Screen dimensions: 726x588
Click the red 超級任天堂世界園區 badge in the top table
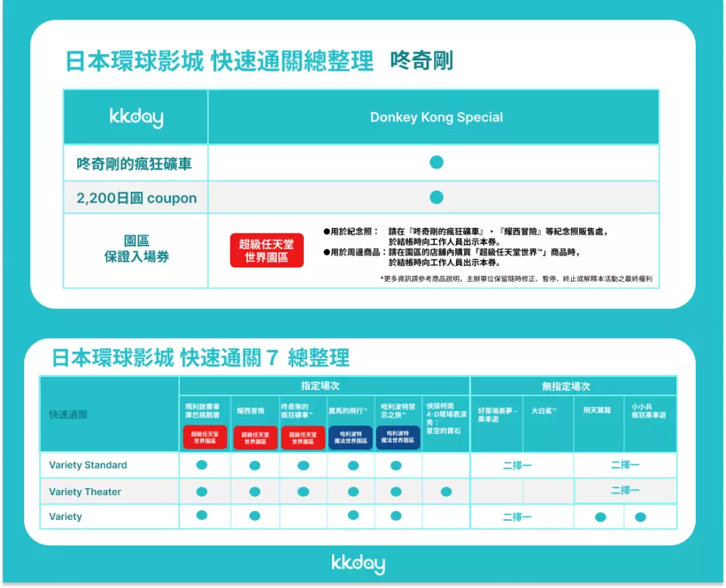(267, 251)
